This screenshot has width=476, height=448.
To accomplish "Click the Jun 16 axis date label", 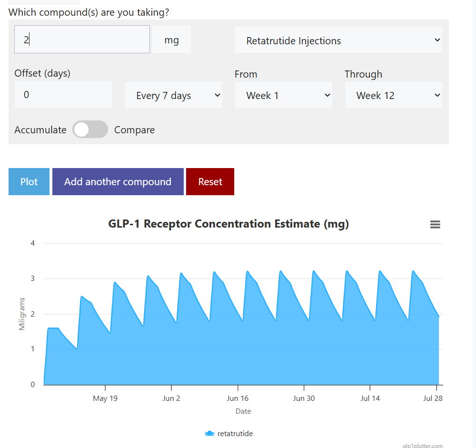I will (x=238, y=398).
